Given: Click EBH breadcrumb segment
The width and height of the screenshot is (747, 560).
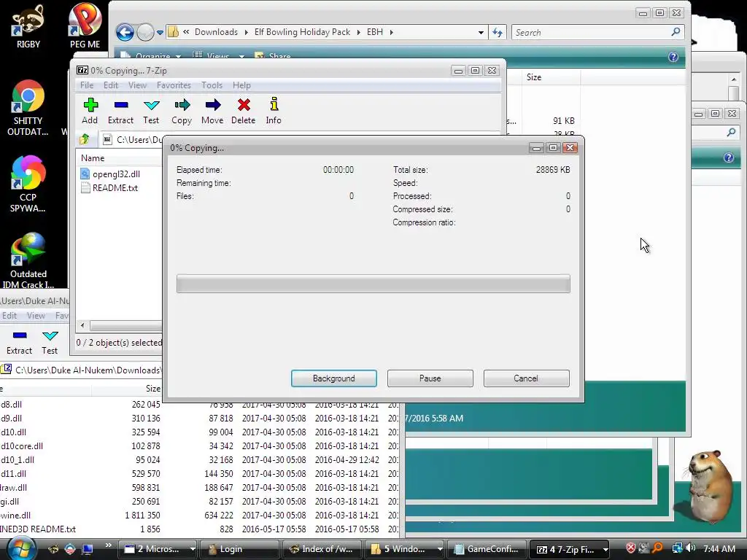Looking at the screenshot, I should point(375,32).
